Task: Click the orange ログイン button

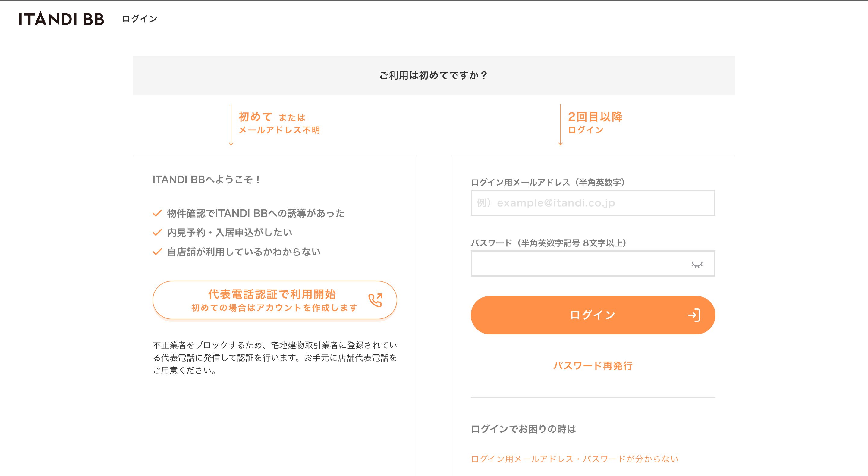Action: click(x=593, y=315)
